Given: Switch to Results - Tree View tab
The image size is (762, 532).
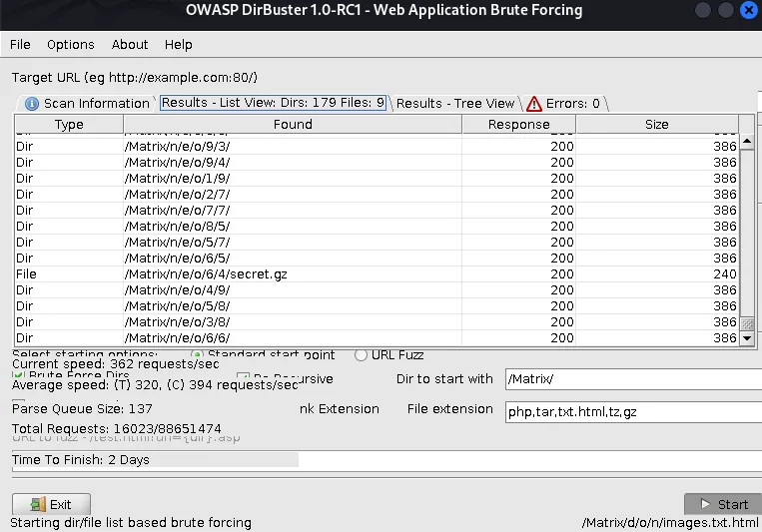Looking at the screenshot, I should click(x=454, y=104).
